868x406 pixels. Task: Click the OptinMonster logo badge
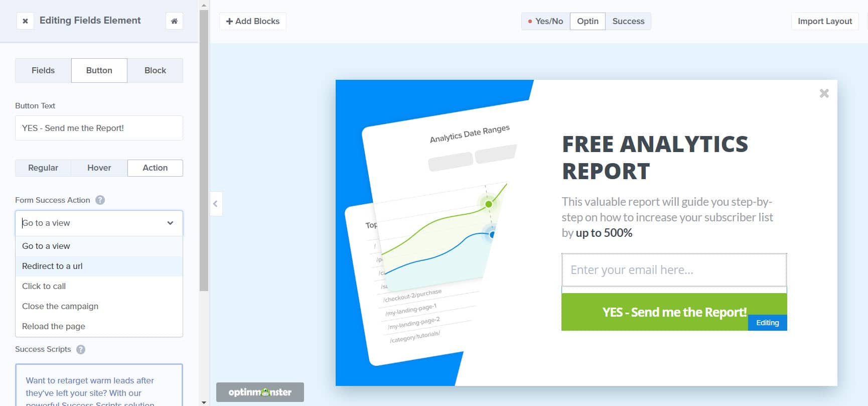260,392
